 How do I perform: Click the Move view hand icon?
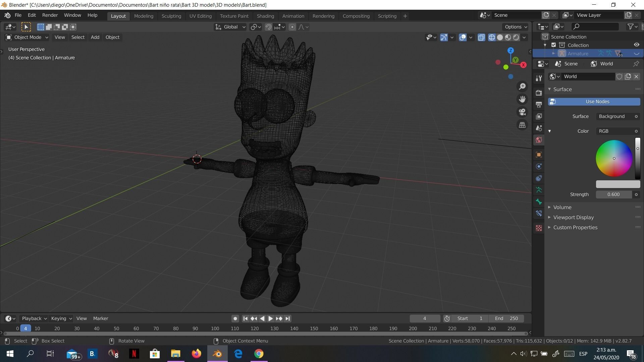[x=522, y=99]
